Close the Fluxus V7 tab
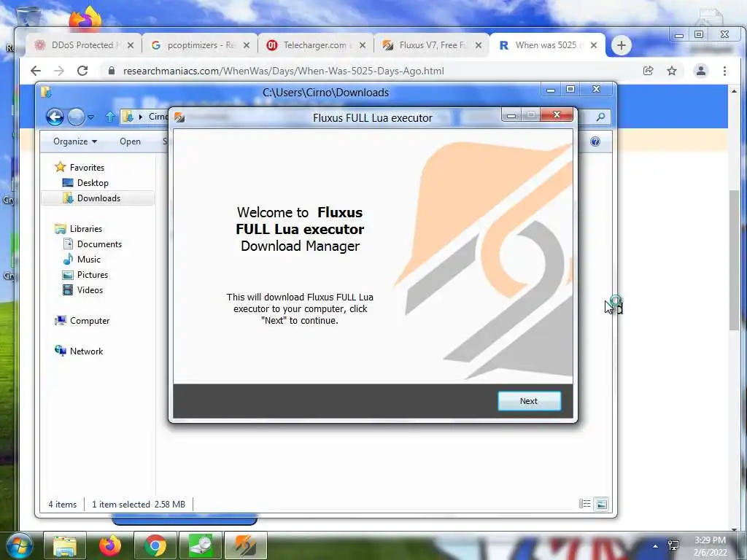The image size is (747, 560). tap(479, 45)
